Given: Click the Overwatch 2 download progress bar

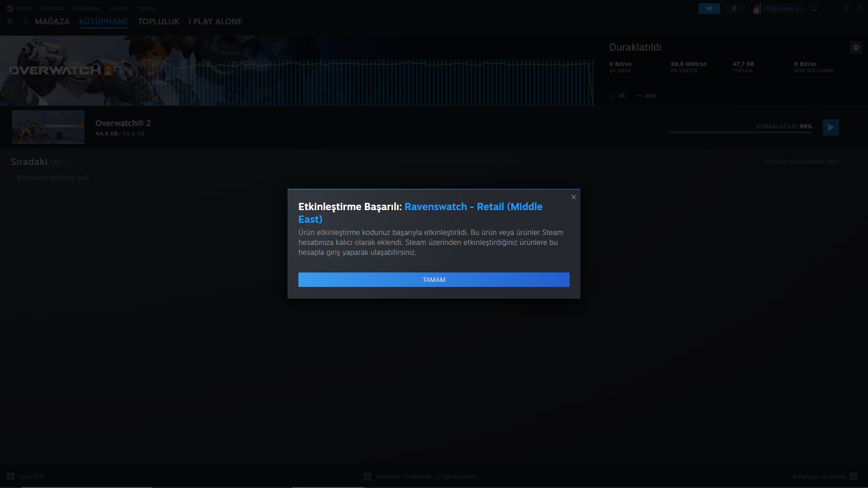Looking at the screenshot, I should [740, 132].
